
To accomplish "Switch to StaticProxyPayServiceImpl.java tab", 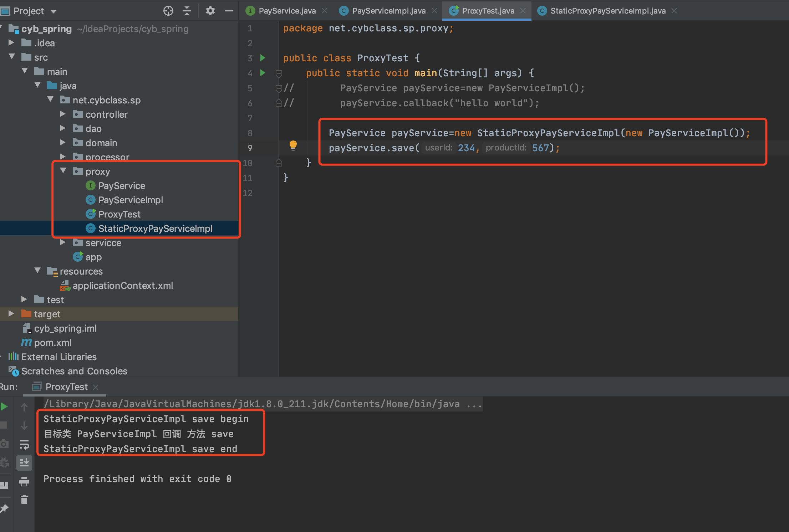I will [607, 11].
